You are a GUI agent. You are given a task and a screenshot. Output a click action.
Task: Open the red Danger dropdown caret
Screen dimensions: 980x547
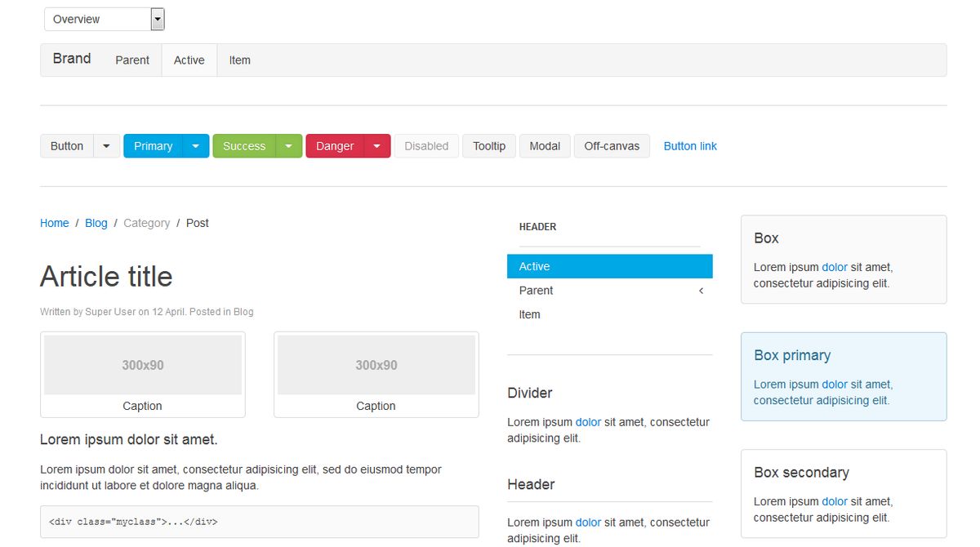pos(376,146)
